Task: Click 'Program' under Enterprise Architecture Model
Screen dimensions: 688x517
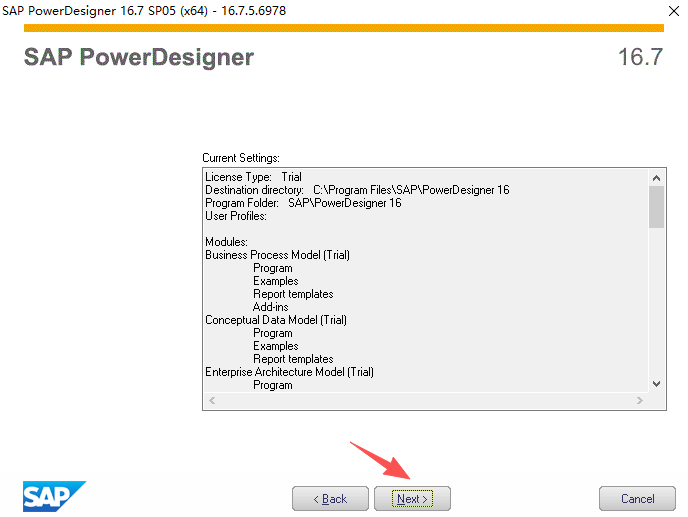Action: [272, 385]
